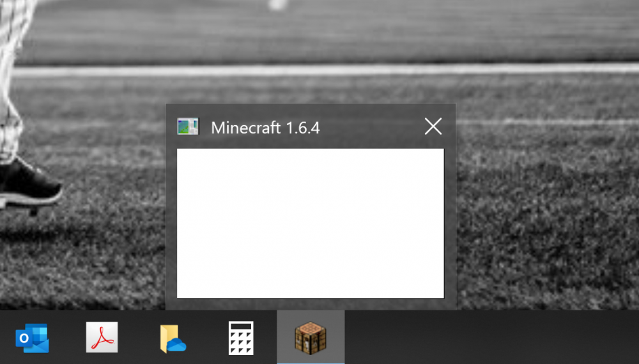The height and width of the screenshot is (364, 639).
Task: Select the white Minecraft 1.6.4 preview thumbnail
Action: pos(311,223)
